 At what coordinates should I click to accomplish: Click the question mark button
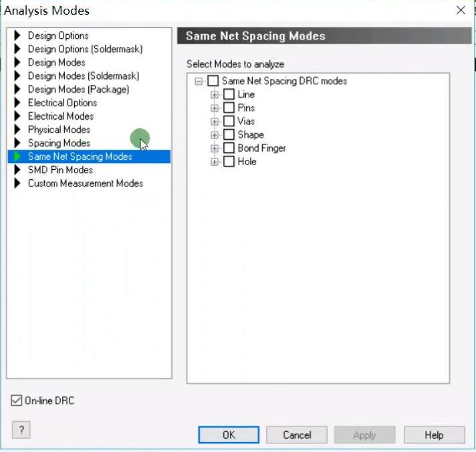tap(21, 429)
